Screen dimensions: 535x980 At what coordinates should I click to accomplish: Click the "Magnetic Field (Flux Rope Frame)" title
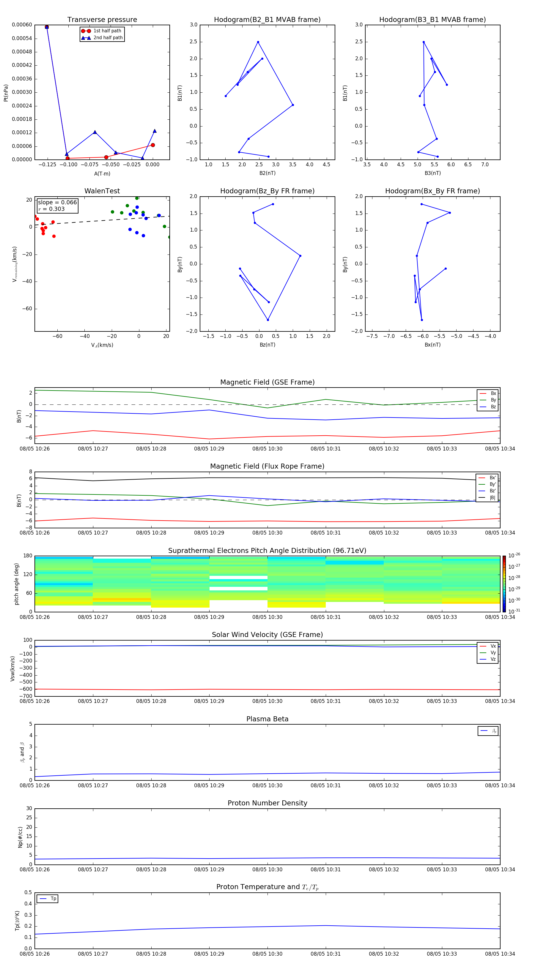267,467
